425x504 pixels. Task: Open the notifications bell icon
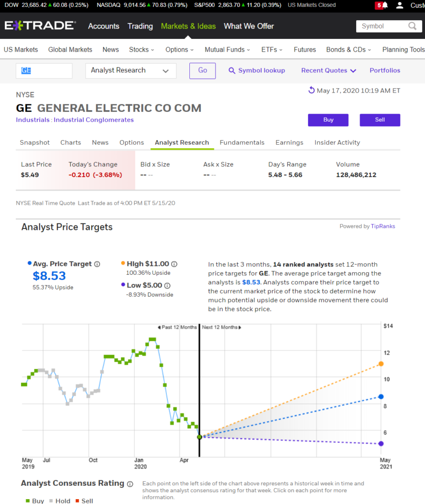(385, 5)
